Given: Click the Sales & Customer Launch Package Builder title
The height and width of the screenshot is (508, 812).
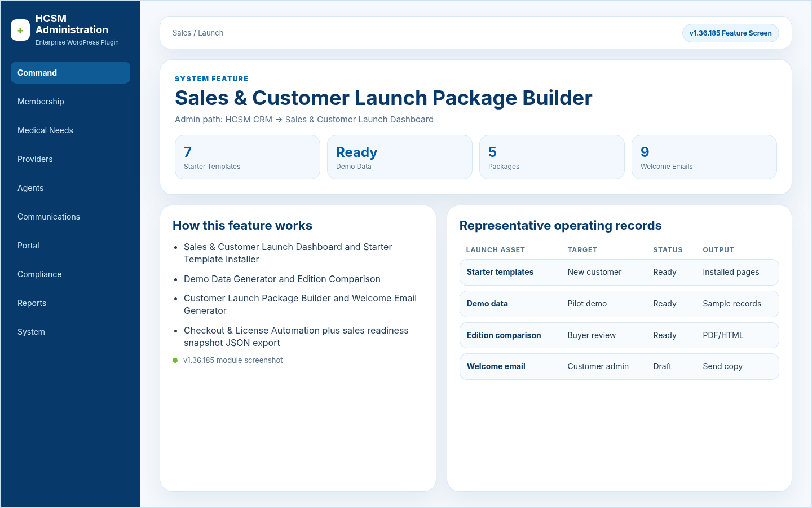Looking at the screenshot, I should (x=383, y=98).
